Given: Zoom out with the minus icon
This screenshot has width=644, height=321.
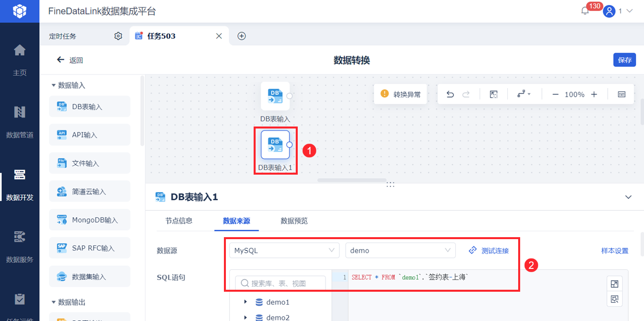Looking at the screenshot, I should [555, 94].
